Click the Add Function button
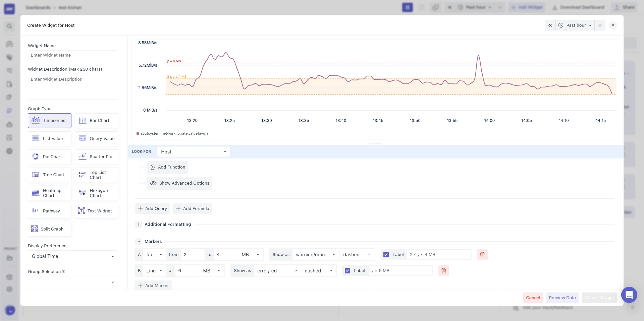 pos(167,167)
